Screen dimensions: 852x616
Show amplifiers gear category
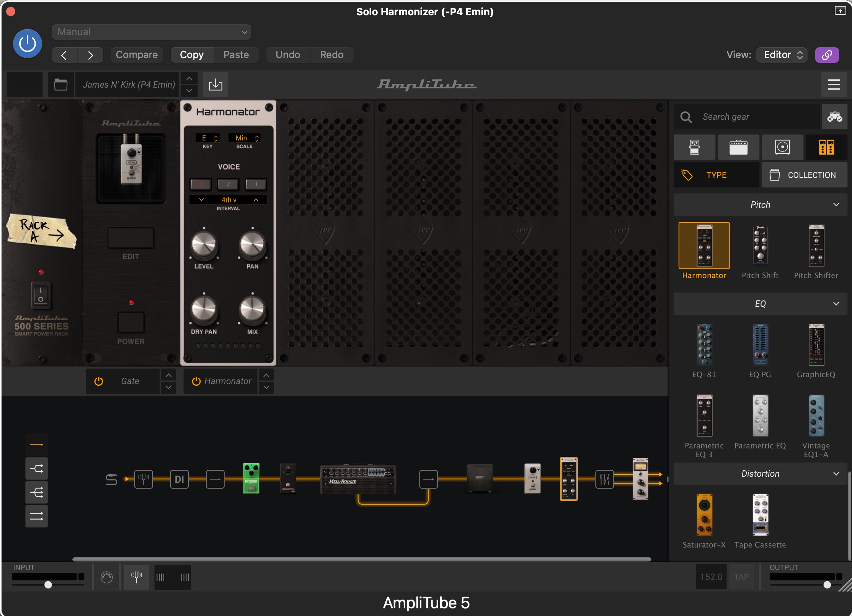click(738, 147)
